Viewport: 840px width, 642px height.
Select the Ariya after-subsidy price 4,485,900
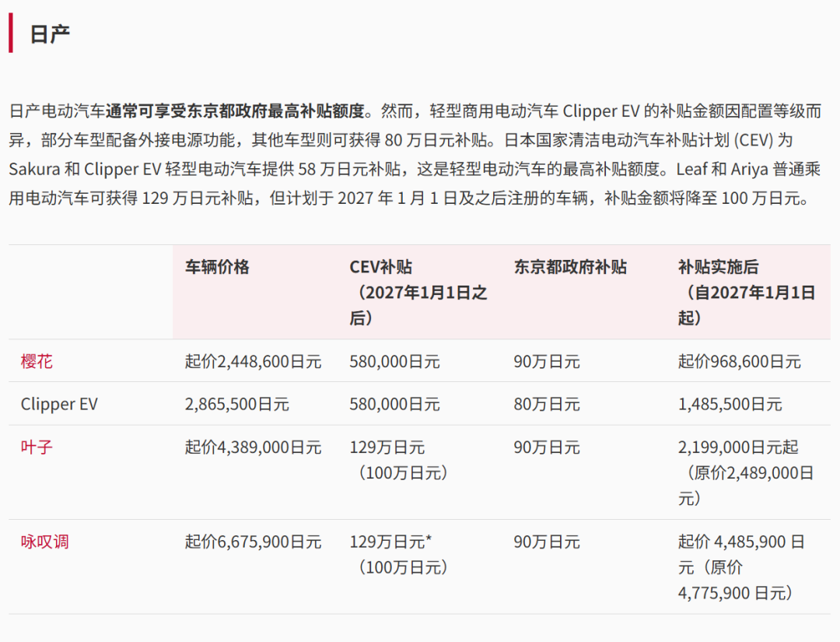click(750, 542)
